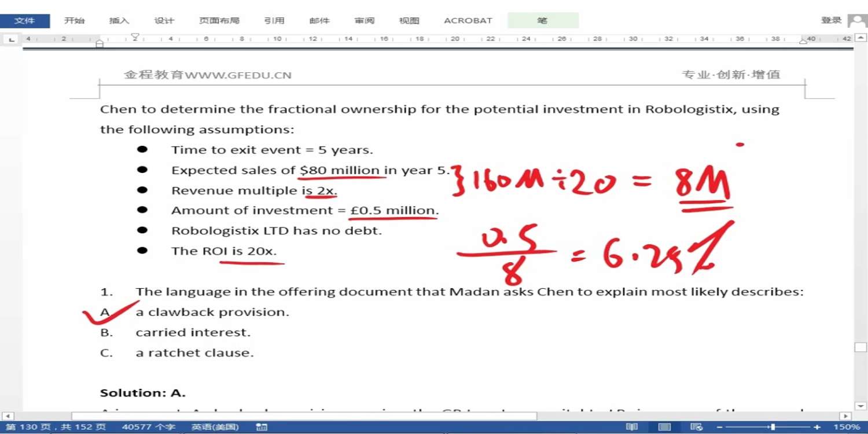
Task: Switch to the 插入 (Insert) ribbon tab
Action: coord(119,20)
